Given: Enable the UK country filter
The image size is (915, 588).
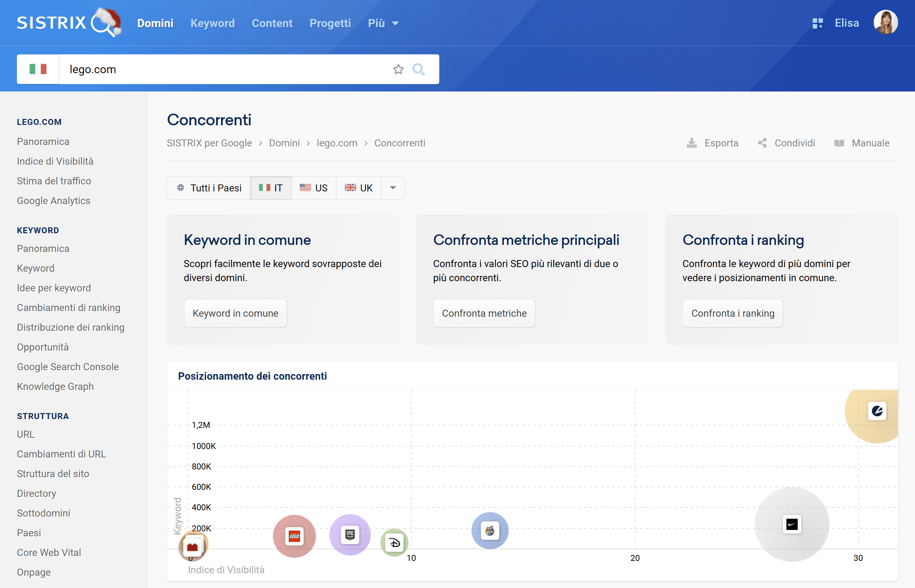Looking at the screenshot, I should (358, 188).
